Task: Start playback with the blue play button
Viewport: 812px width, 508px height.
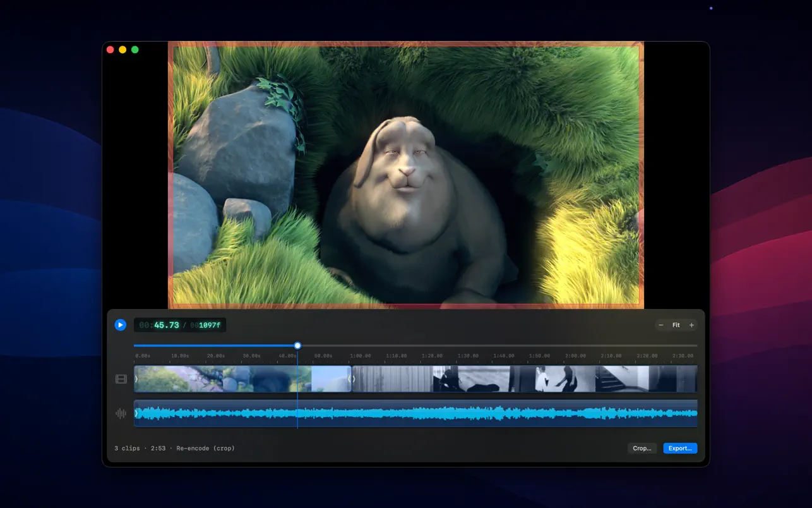Action: pyautogui.click(x=120, y=325)
